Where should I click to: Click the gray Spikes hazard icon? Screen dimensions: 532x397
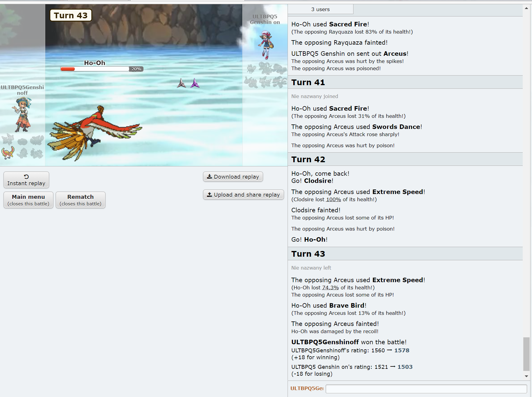(x=181, y=83)
